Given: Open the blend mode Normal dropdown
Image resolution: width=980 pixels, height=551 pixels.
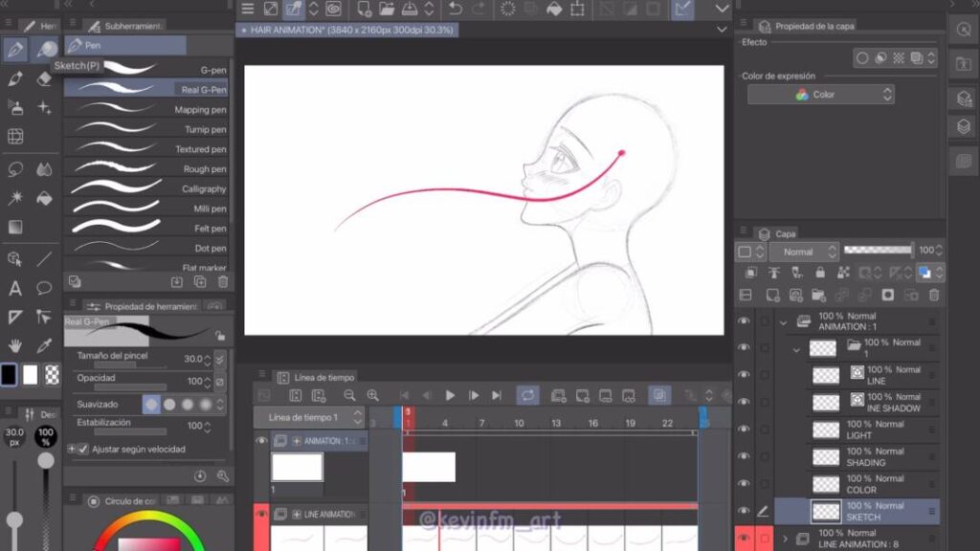Looking at the screenshot, I should tap(803, 252).
